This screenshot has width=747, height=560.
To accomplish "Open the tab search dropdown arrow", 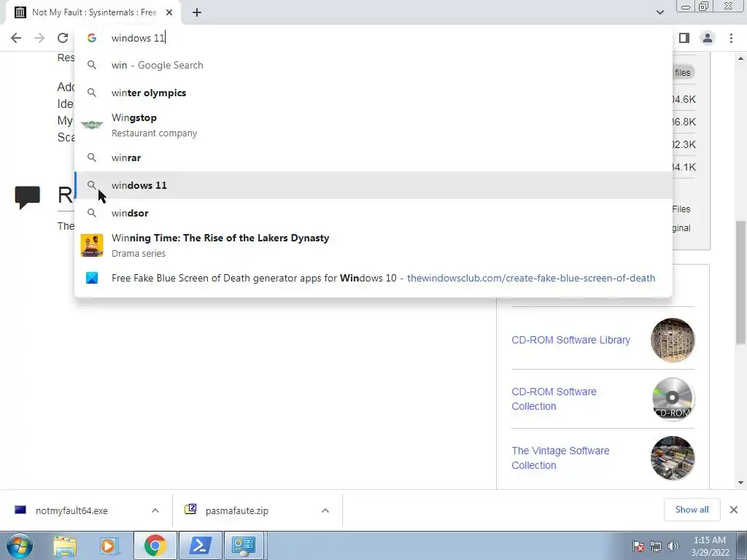I will [x=659, y=12].
